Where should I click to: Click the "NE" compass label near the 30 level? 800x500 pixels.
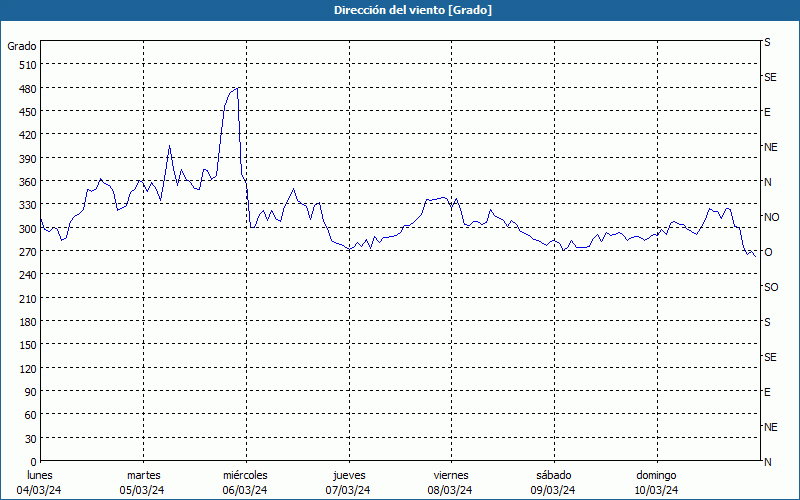pyautogui.click(x=770, y=427)
